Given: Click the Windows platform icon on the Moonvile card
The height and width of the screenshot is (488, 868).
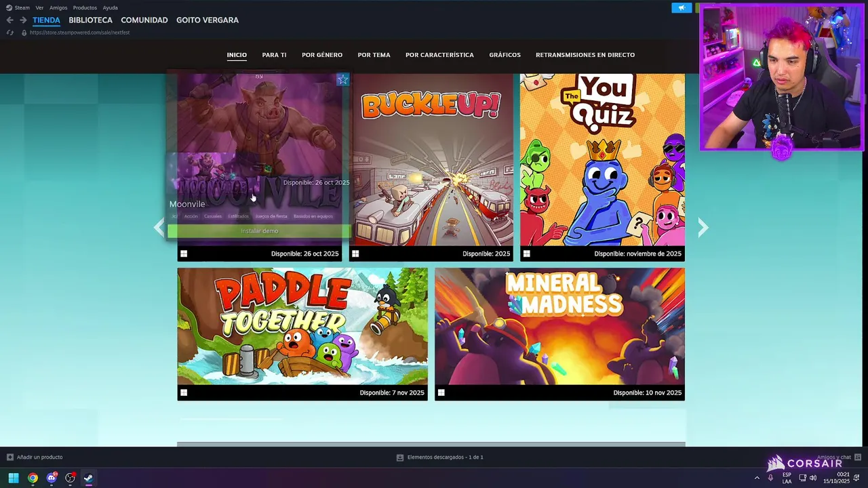Looking at the screenshot, I should (184, 253).
